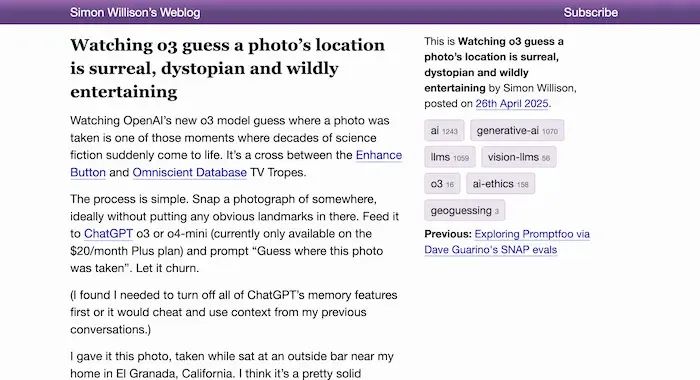Select the geoguessing tag
700x380 pixels.
point(464,210)
